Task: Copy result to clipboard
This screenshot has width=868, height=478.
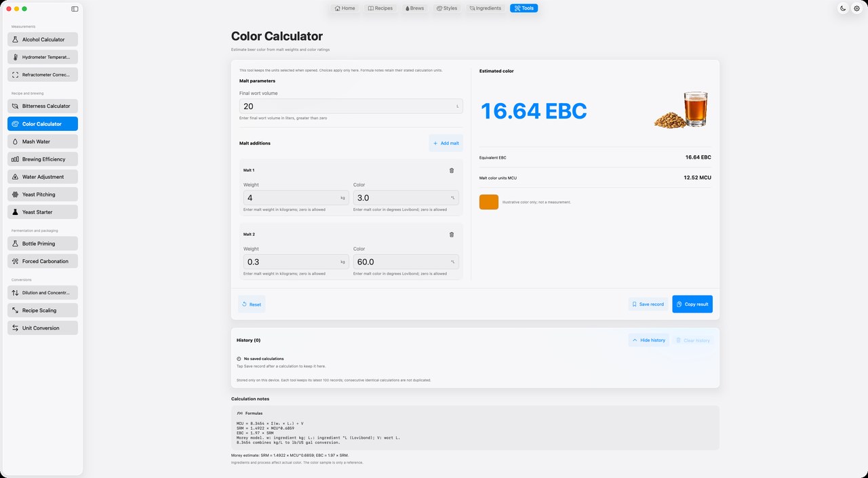Action: pos(692,304)
